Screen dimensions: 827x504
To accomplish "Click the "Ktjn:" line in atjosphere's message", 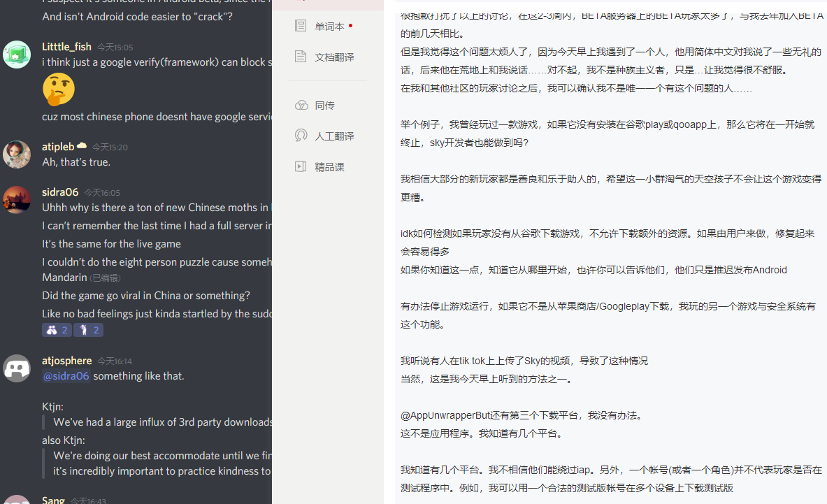I will pyautogui.click(x=52, y=407).
